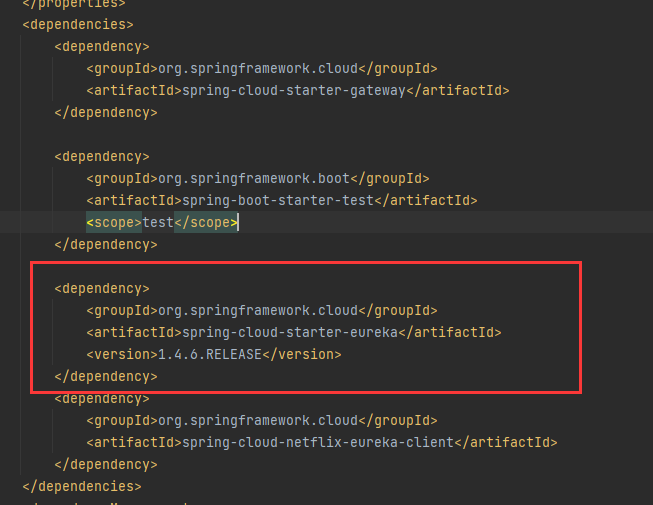Click org.springframework.cloud above the netflix-eureka-client artifactId
This screenshot has height=505, width=653.
(258, 420)
